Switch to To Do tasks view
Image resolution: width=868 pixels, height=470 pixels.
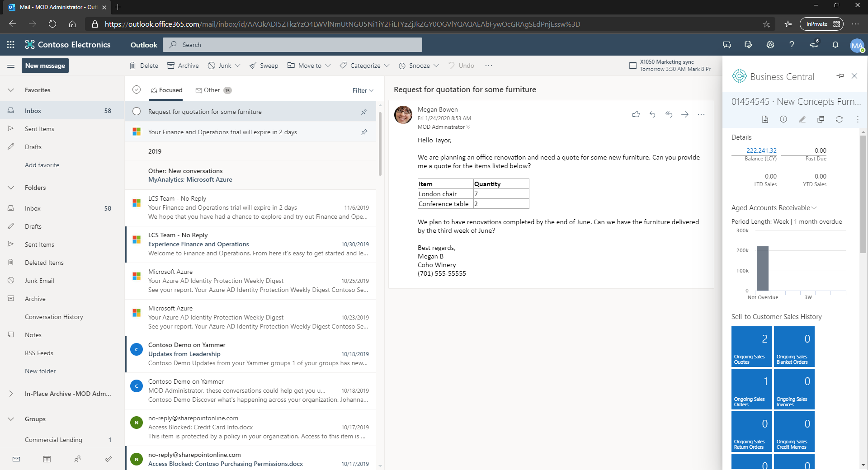pyautogui.click(x=108, y=459)
